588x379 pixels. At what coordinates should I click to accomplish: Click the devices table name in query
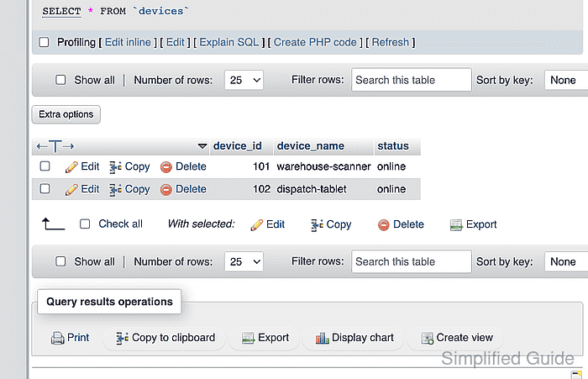coord(161,11)
